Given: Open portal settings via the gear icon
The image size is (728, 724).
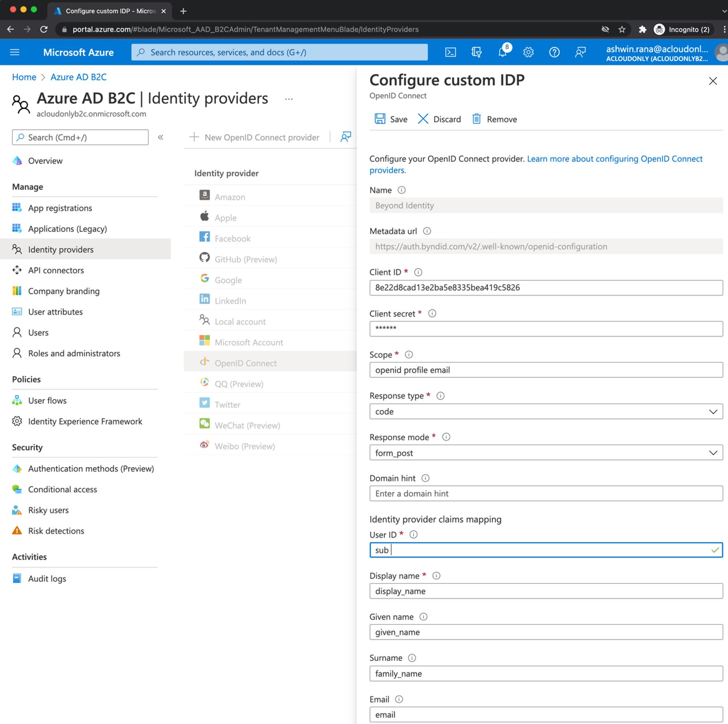Looking at the screenshot, I should click(528, 52).
